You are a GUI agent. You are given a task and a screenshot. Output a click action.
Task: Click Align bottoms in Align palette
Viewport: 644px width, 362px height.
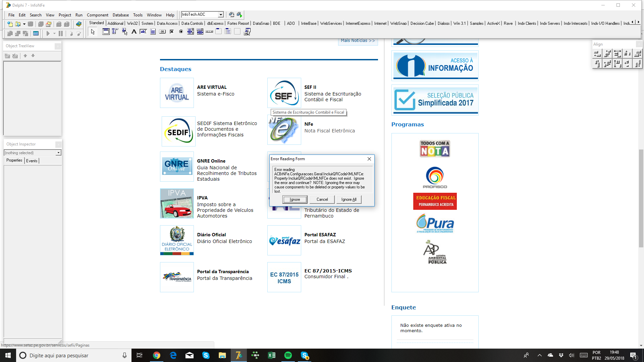pyautogui.click(x=638, y=64)
